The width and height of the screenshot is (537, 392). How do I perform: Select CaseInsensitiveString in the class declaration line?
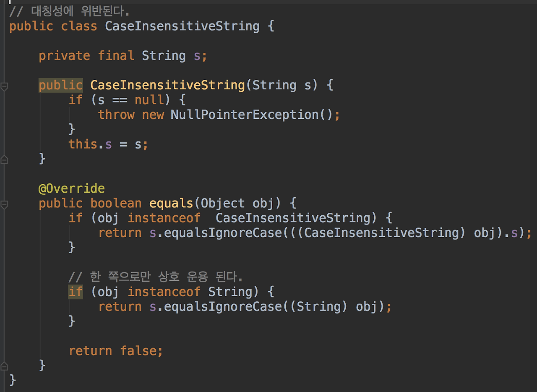click(182, 26)
